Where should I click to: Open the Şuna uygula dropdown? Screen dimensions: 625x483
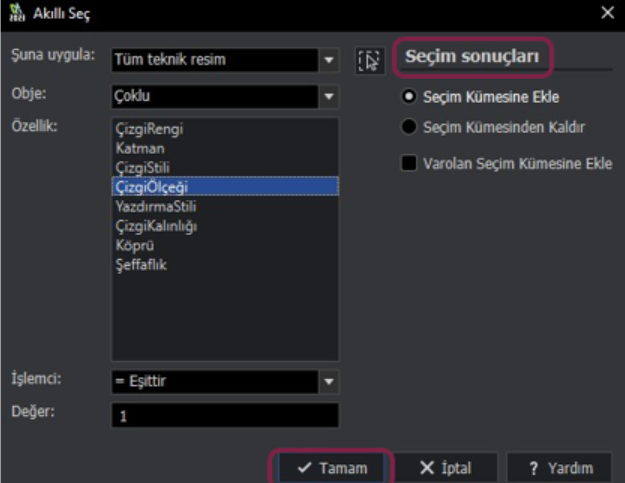coord(328,60)
